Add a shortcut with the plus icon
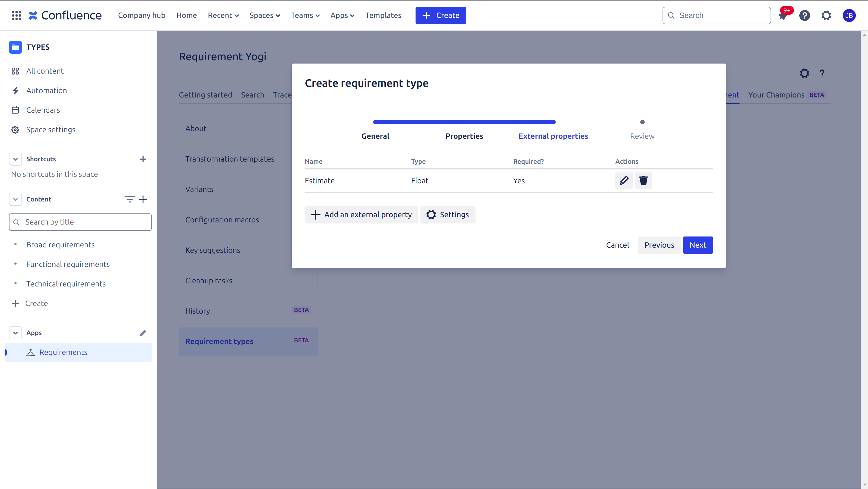This screenshot has width=868, height=489. click(143, 159)
